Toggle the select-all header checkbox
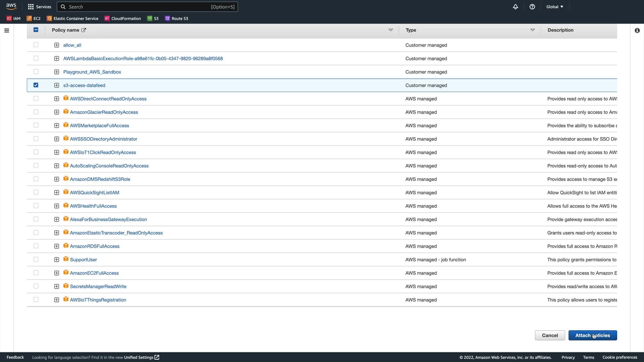This screenshot has width=644, height=362. (36, 30)
